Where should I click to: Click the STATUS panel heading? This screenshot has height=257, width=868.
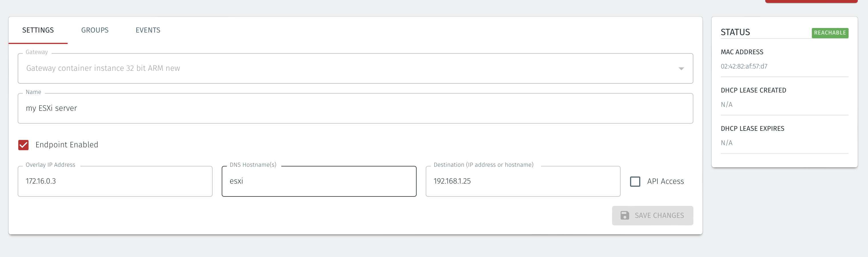735,32
